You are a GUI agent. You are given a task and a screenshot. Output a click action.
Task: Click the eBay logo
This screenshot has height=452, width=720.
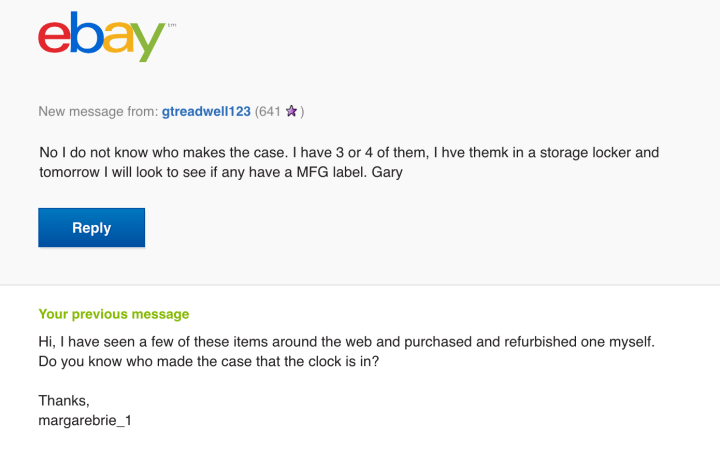point(101,36)
